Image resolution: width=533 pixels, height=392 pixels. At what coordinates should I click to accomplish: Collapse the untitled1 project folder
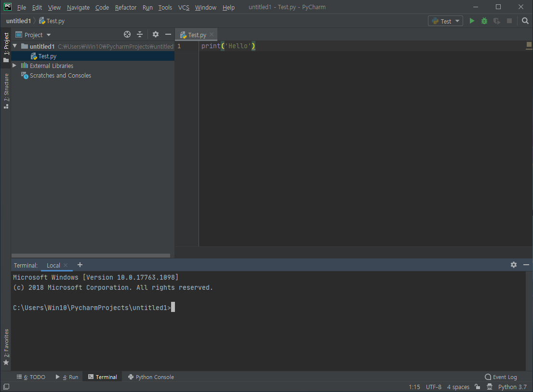[x=14, y=46]
